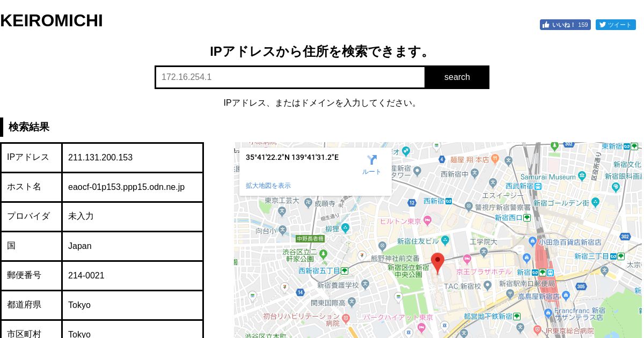The height and width of the screenshot is (338, 644).
Task: Click the 成願寺 temple icon
Action: [309, 203]
